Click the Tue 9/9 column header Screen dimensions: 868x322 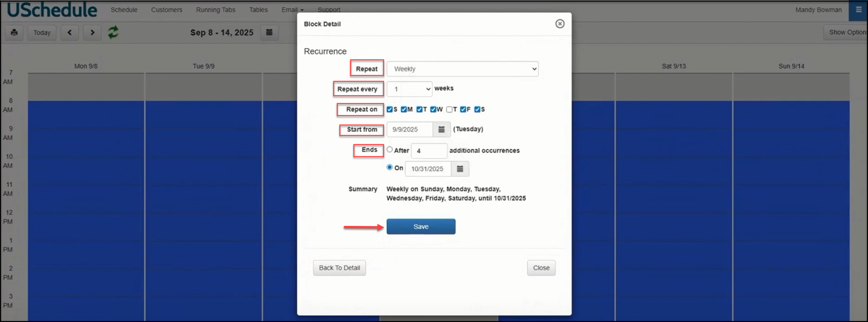[x=204, y=66]
